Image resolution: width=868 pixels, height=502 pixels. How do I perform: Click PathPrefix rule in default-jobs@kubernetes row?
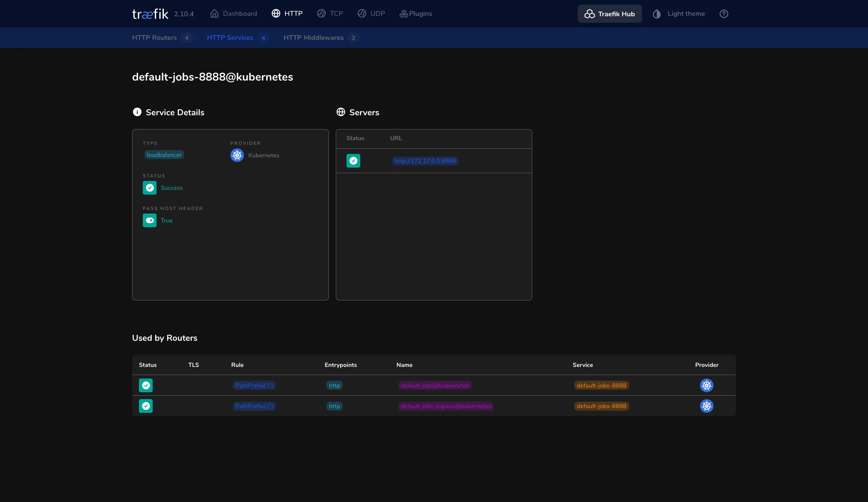click(x=254, y=385)
